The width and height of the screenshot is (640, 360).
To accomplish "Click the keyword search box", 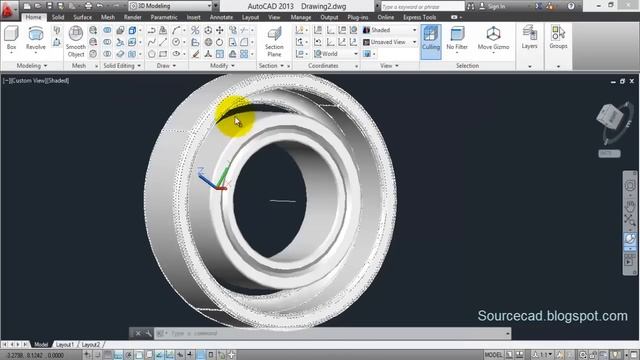I will click(x=422, y=7).
